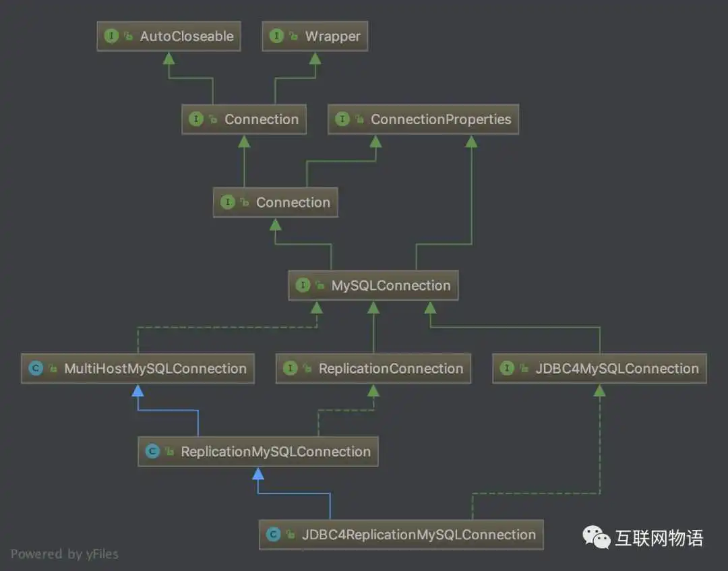The width and height of the screenshot is (728, 571).
Task: Click the interface icon on JDBC4MySQLConnection
Action: click(x=507, y=368)
